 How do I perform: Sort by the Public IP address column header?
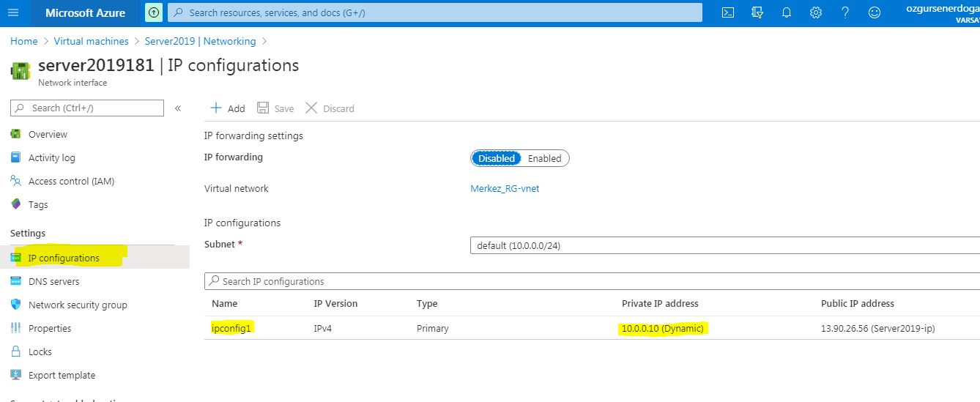[x=858, y=303]
